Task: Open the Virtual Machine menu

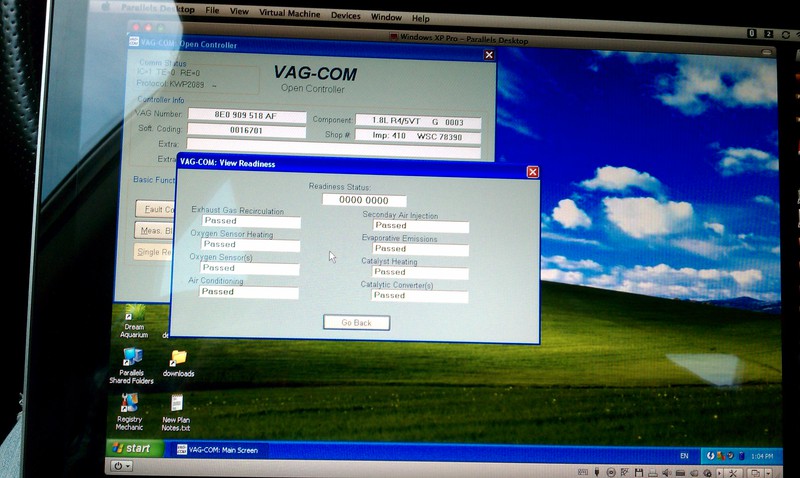Action: click(289, 13)
